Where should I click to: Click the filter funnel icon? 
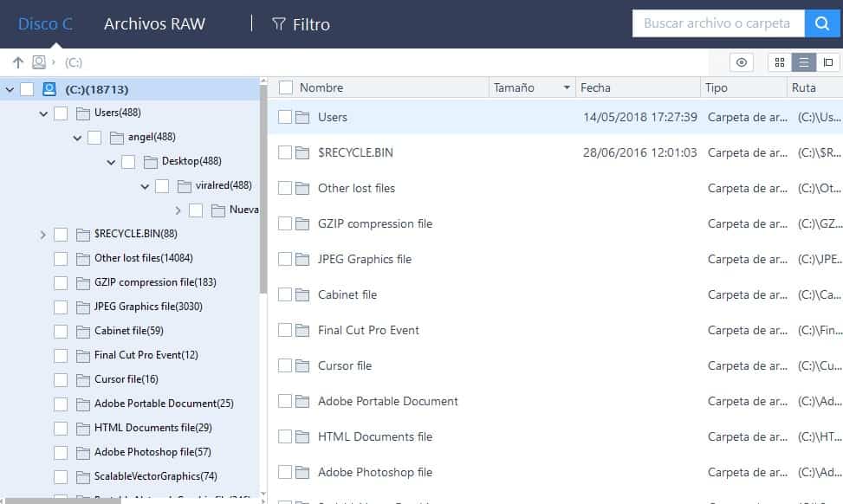pyautogui.click(x=278, y=23)
